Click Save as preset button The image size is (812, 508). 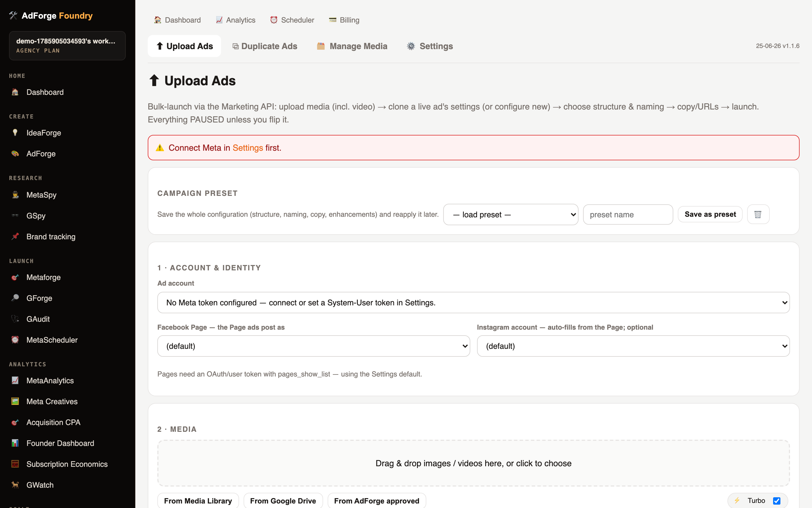pos(710,214)
